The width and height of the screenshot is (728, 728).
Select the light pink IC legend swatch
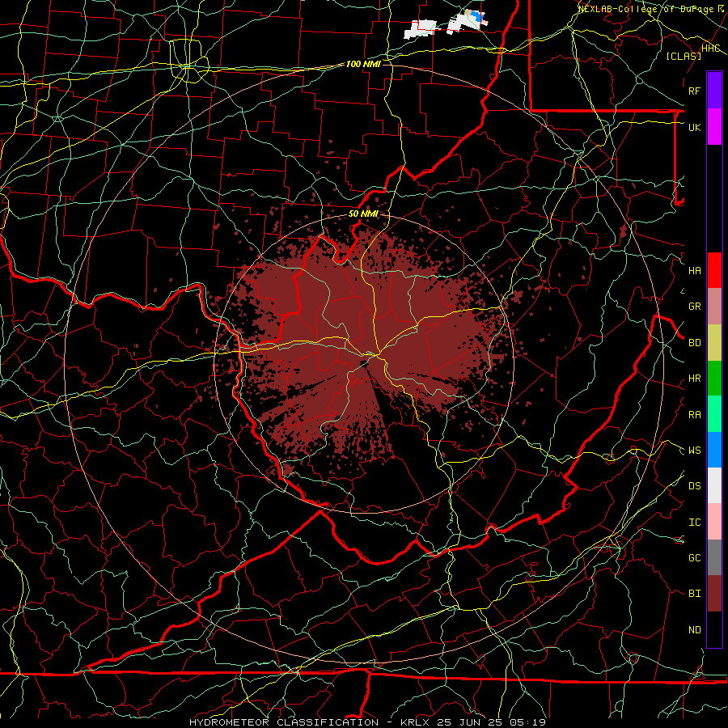point(714,522)
